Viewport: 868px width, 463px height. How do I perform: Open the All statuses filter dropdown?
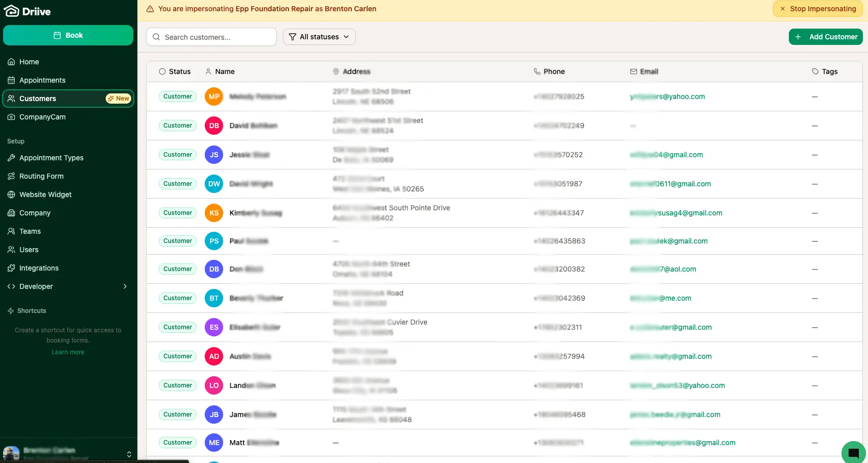(319, 37)
